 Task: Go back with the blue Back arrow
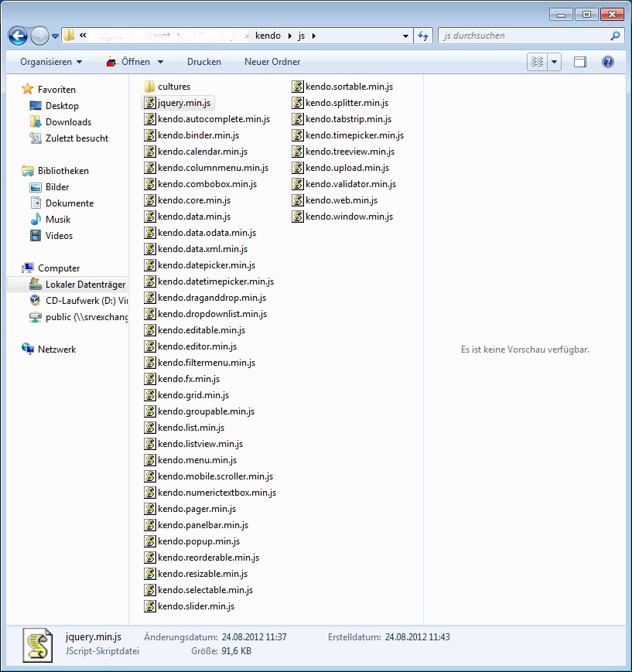click(18, 36)
